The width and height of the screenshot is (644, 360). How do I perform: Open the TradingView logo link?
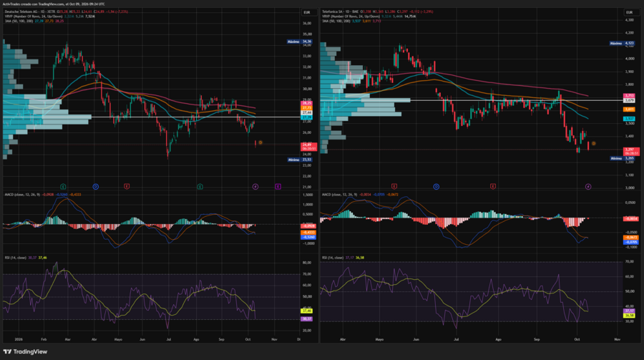(25, 352)
